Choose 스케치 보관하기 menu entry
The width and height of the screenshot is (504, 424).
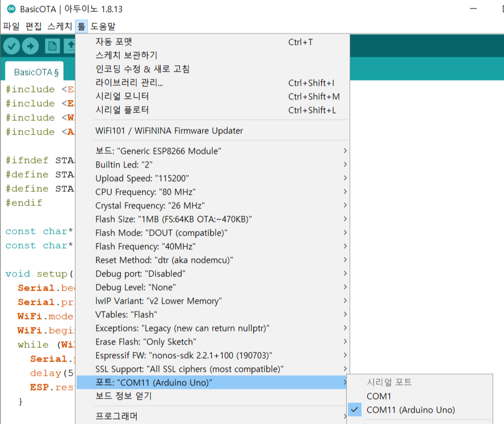(212, 56)
